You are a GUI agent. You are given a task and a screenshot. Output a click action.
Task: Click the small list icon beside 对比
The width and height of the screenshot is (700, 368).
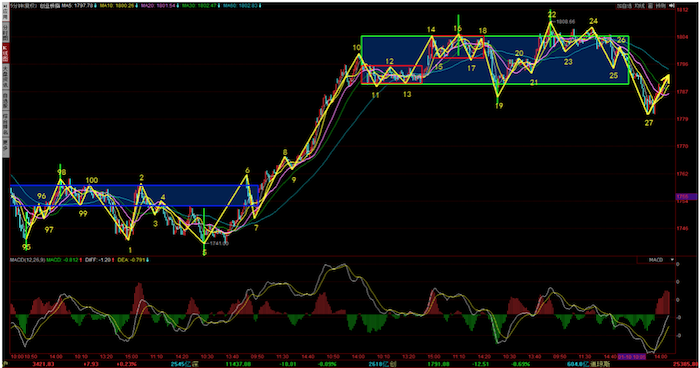[650, 6]
